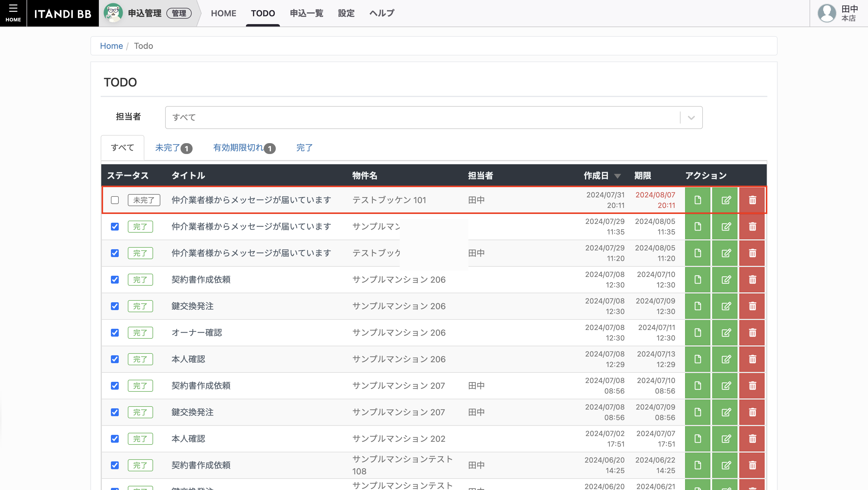This screenshot has height=490, width=868.
Task: Open 申込一覧 in the top navigation
Action: click(306, 13)
